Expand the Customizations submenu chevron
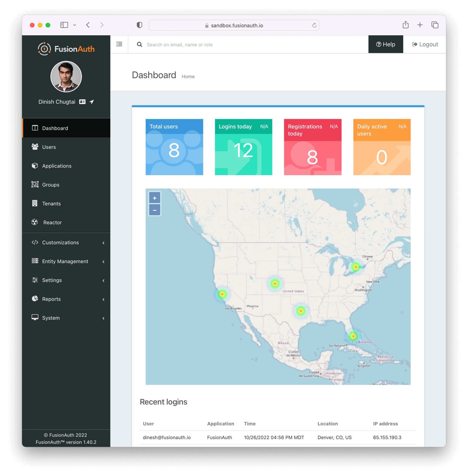This screenshot has width=468, height=476. (104, 243)
